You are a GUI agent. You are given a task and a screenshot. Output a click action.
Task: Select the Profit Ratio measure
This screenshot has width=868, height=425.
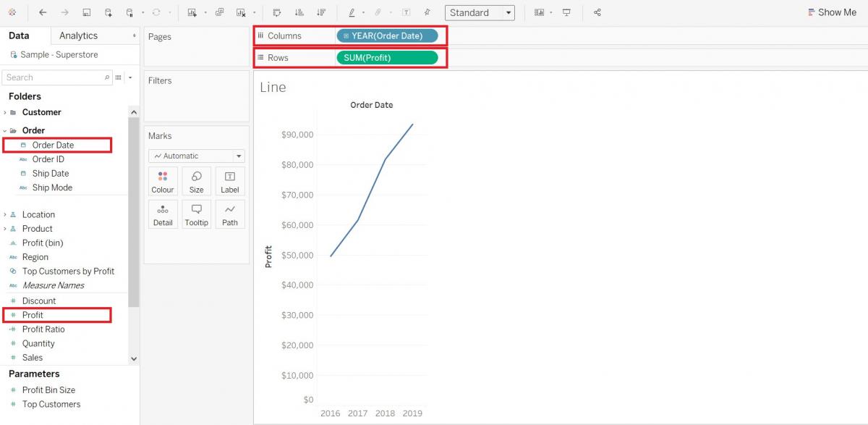click(x=43, y=329)
